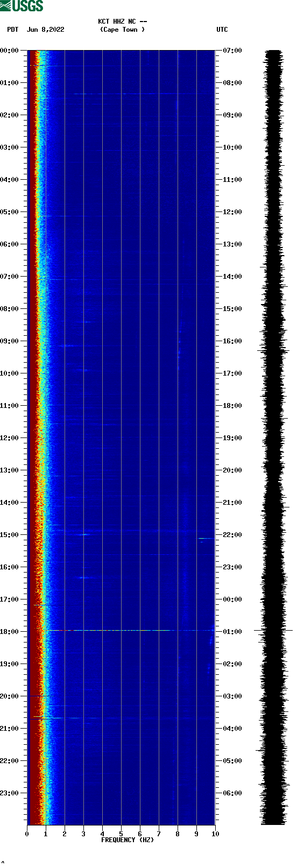Click frequency axis tick label '2'
The image size is (297, 868).
(x=65, y=834)
